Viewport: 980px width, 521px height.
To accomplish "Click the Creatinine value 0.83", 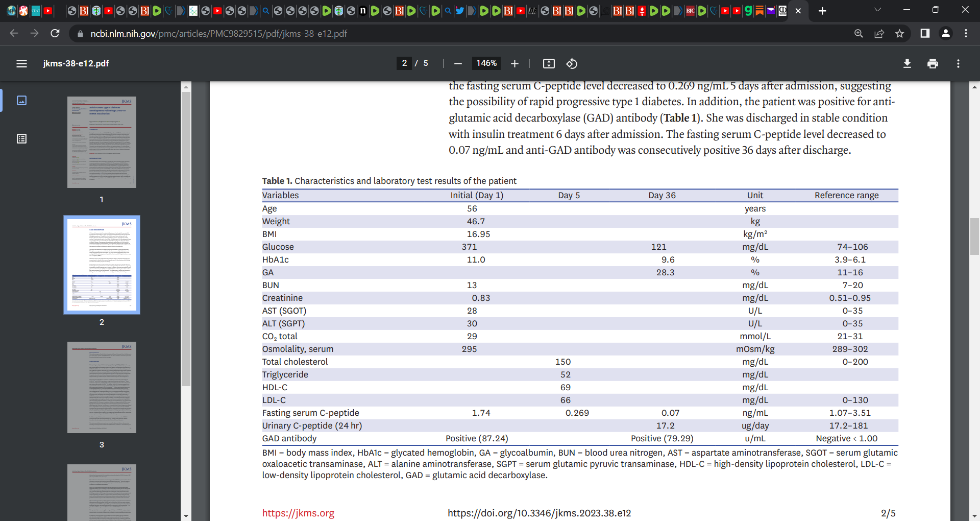I will tap(481, 298).
